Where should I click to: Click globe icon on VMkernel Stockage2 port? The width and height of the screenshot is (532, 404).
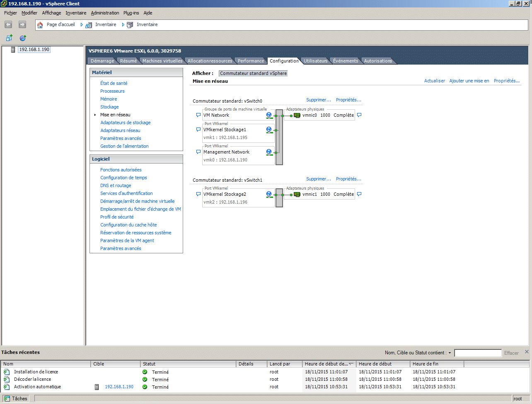(269, 195)
